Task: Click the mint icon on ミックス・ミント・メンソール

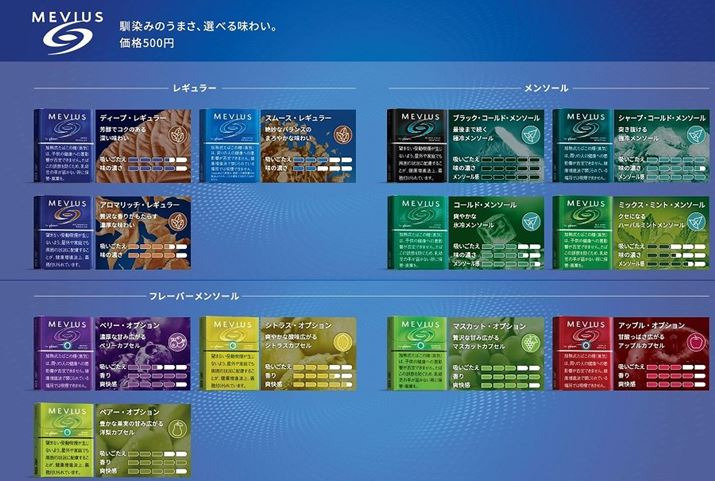Action: (x=696, y=221)
